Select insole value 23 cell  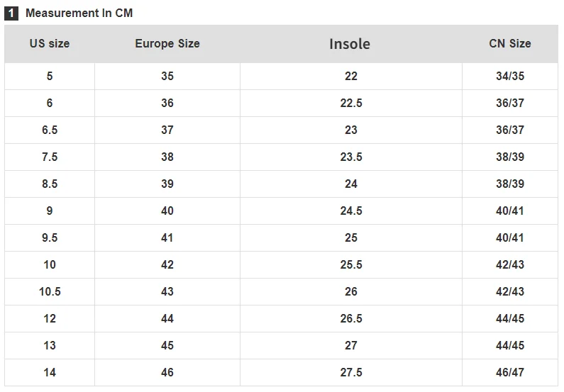tap(351, 130)
